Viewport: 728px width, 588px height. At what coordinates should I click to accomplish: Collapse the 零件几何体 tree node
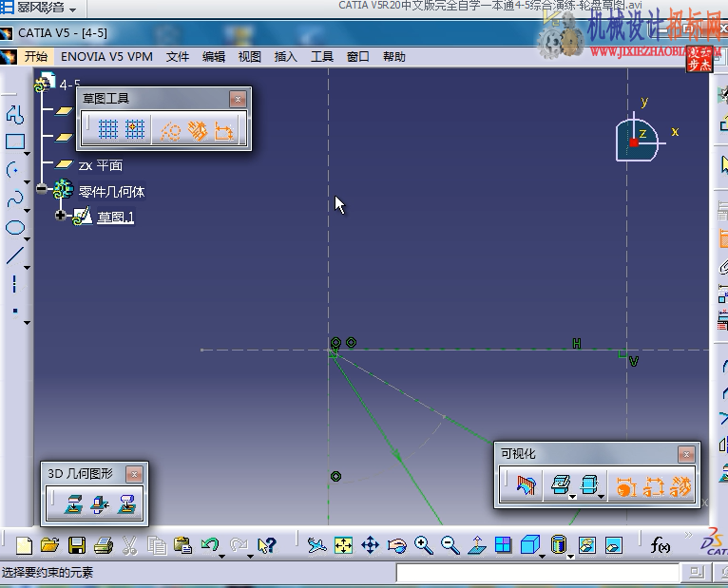coord(42,189)
